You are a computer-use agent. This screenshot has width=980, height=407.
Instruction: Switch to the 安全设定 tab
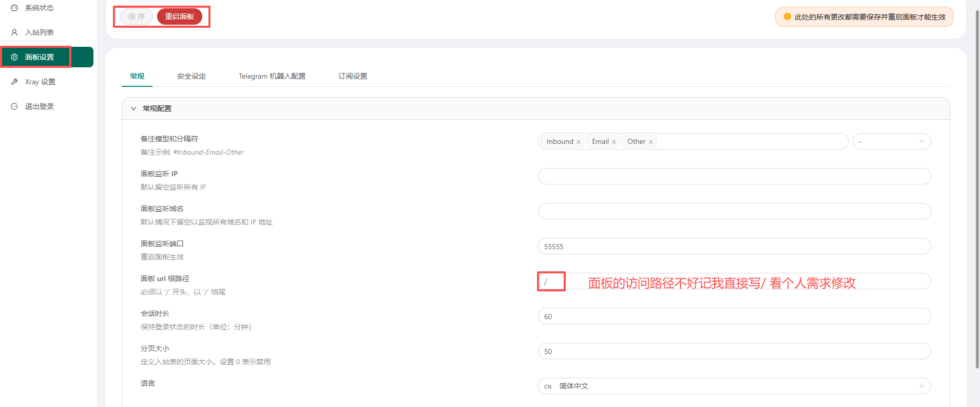click(x=191, y=76)
